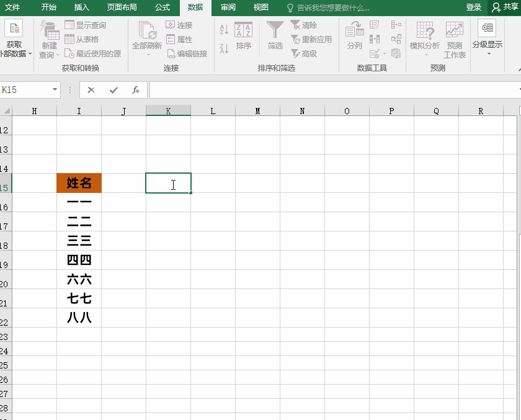The image size is (521, 420).
Task: Select cell containing 三三
Action: 79,241
